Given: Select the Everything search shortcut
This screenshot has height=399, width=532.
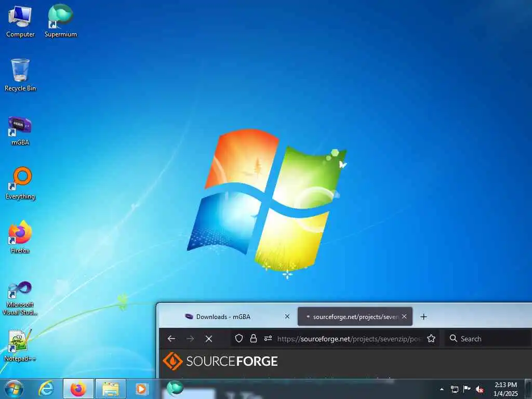Looking at the screenshot, I should [x=20, y=183].
